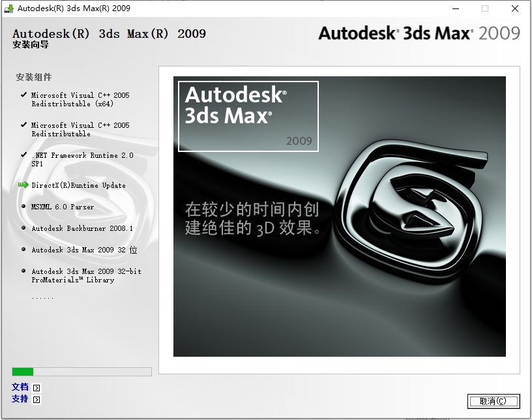The height and width of the screenshot is (420, 532).
Task: Click the bullet icon beside MSXML 6.0 Parser
Action: 22,207
